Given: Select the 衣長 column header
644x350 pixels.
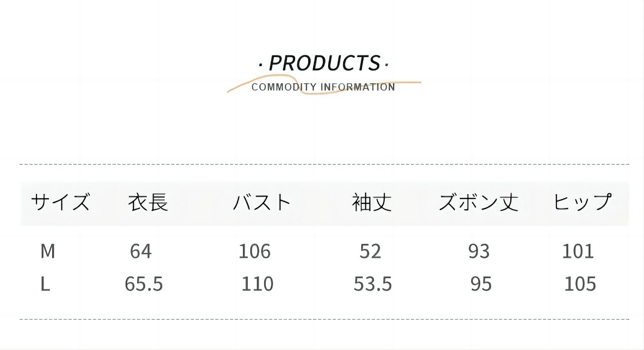Looking at the screenshot, I should click(148, 202).
